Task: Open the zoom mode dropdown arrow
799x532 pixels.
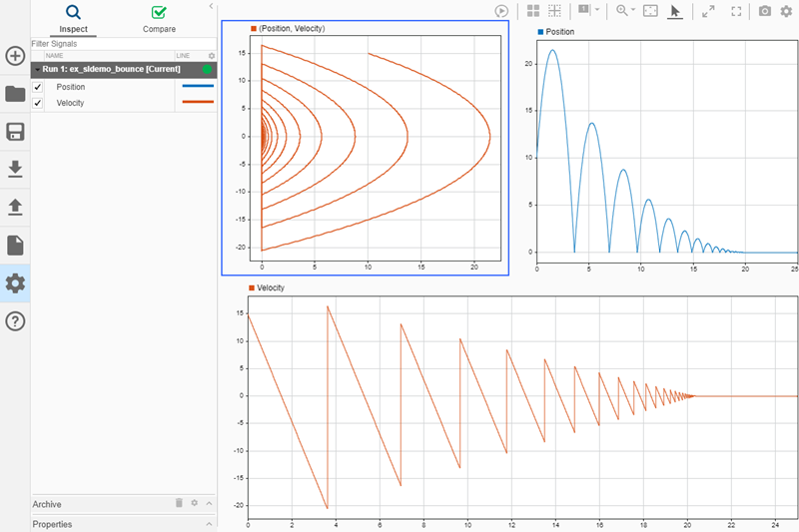Action: 633,10
